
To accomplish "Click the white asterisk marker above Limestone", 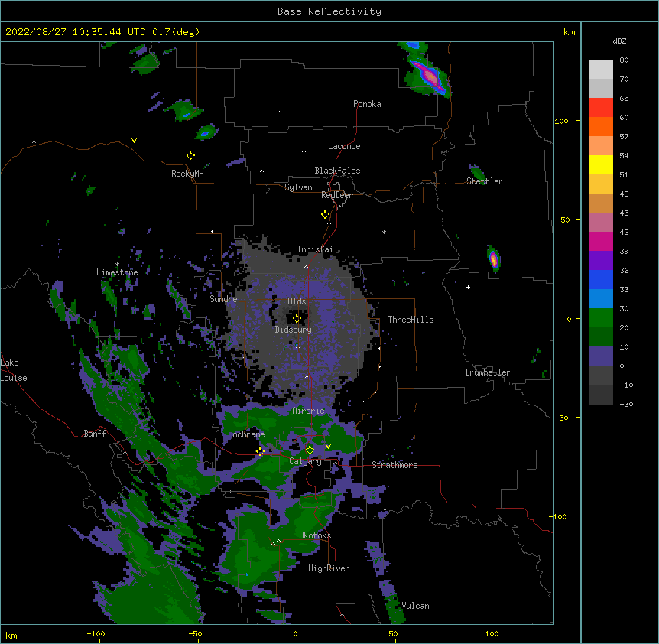I will [117, 265].
